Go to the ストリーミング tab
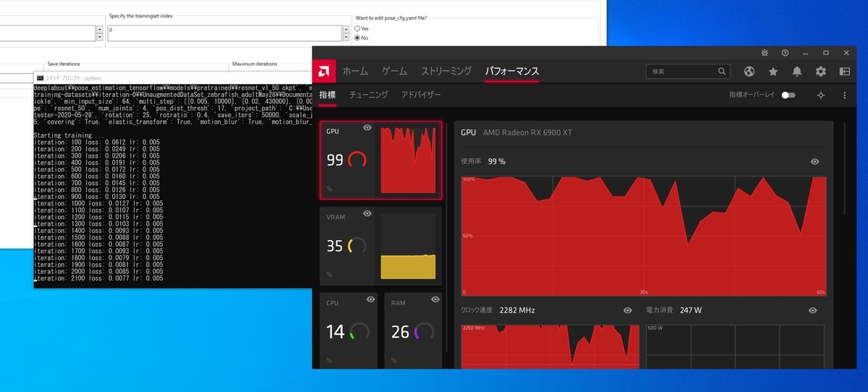 click(x=446, y=71)
